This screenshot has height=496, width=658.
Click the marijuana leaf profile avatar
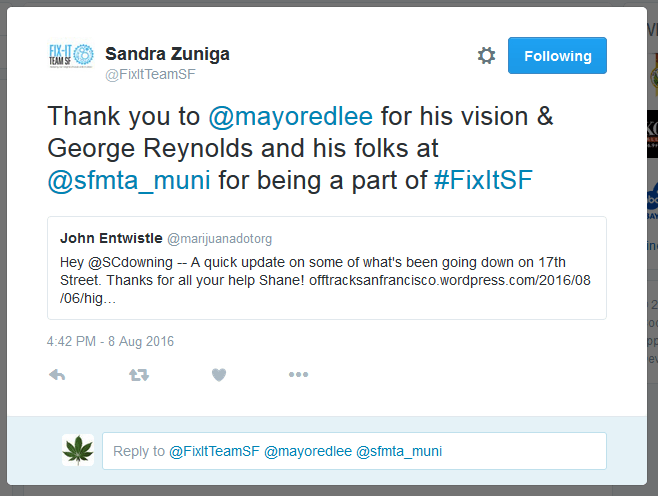(78, 451)
